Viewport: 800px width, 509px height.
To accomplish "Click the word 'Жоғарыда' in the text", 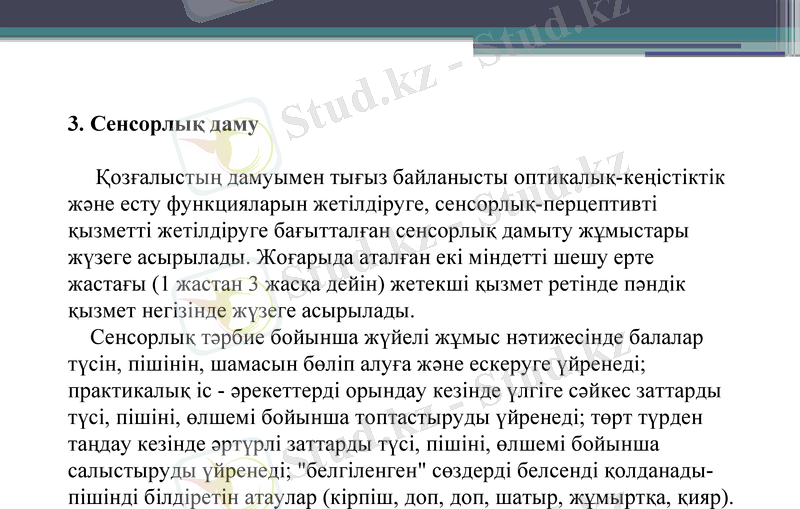I will [x=305, y=258].
